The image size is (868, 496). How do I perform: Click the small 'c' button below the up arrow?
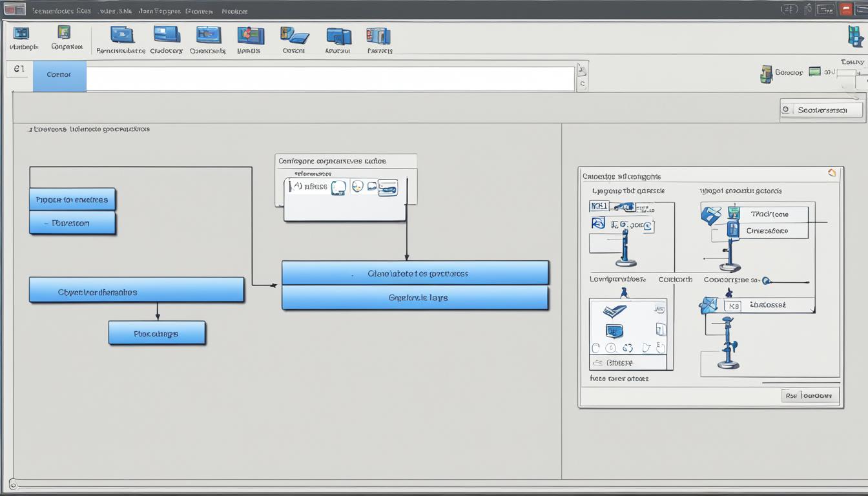pyautogui.click(x=582, y=84)
